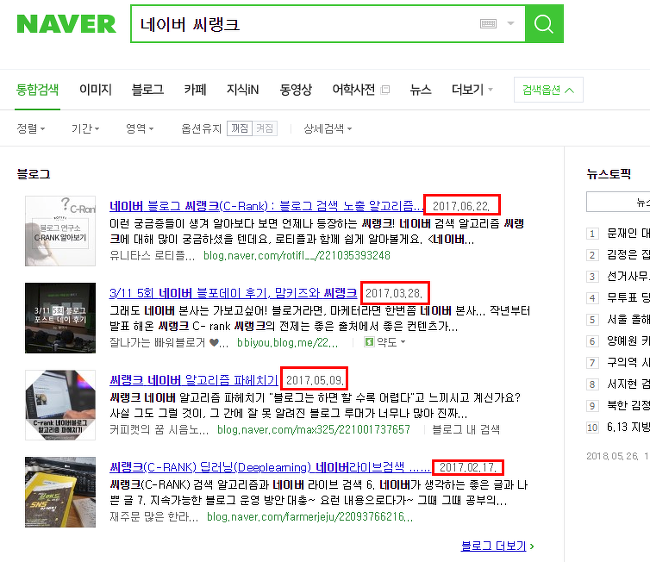650x562 pixels.
Task: Open the 정렬 sort dropdown
Action: (x=31, y=128)
